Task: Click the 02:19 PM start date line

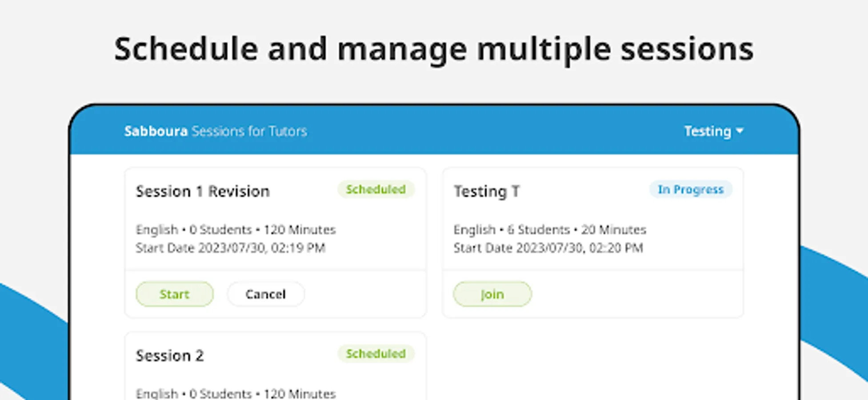Action: [230, 248]
